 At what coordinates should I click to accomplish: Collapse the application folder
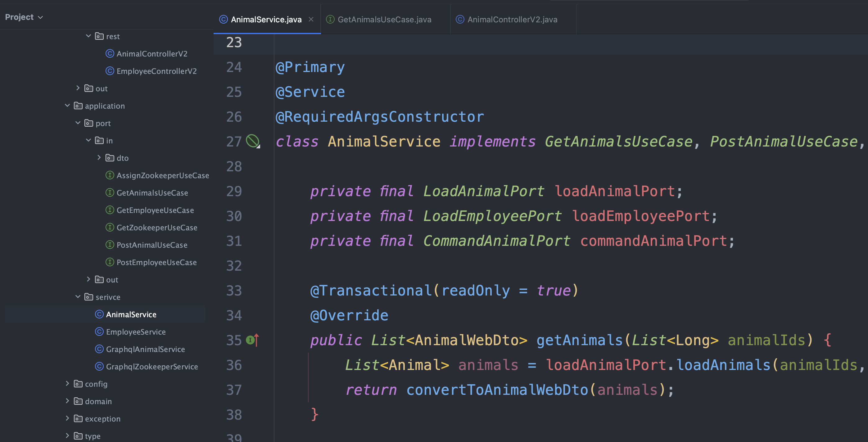coord(67,106)
